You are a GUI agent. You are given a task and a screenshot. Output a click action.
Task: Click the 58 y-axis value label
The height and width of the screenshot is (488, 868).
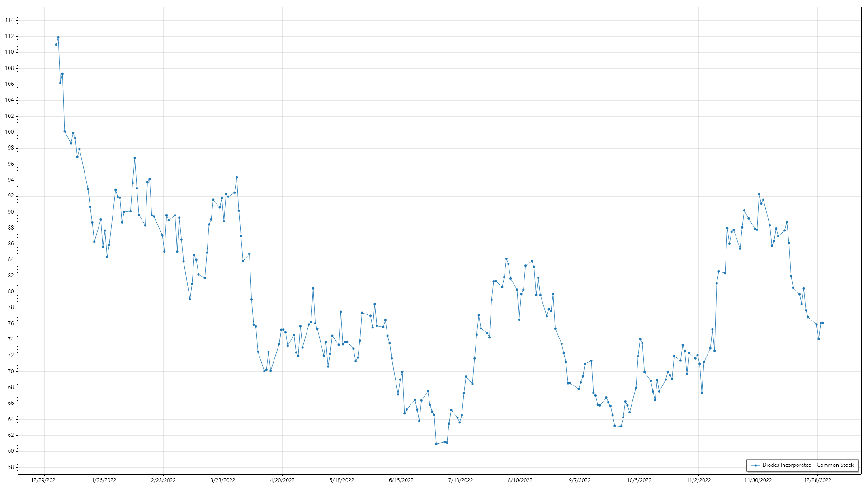click(11, 467)
